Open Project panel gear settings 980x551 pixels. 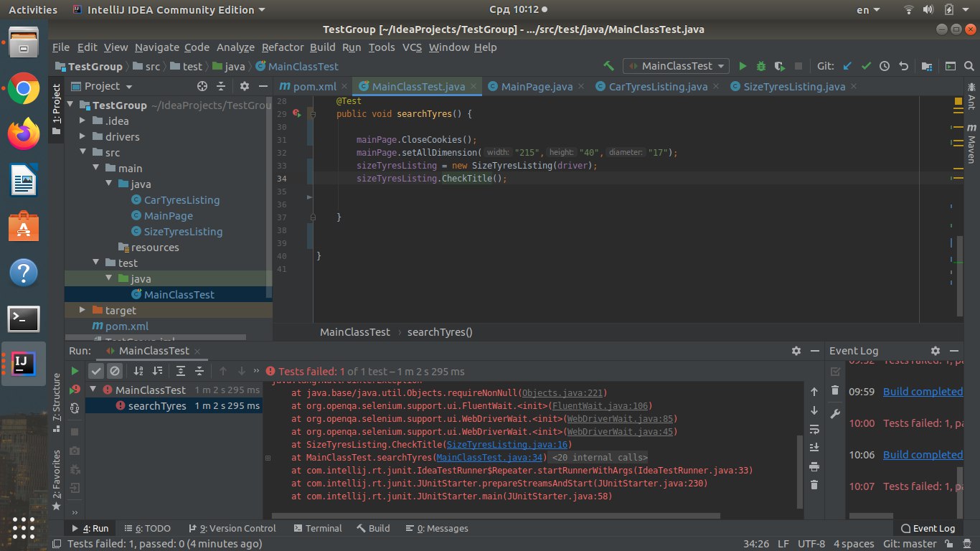point(244,86)
